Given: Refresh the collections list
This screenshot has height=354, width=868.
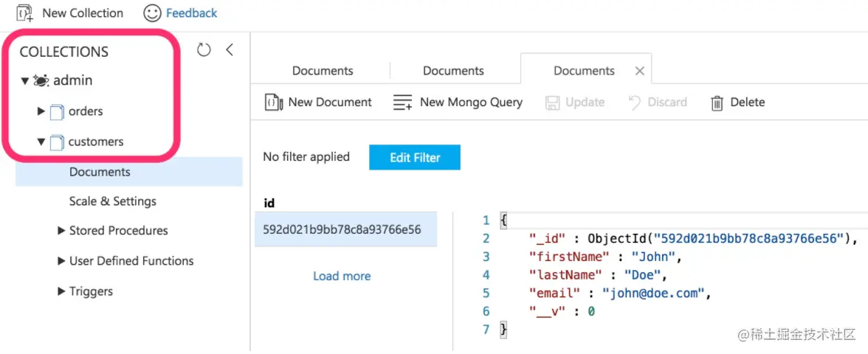Looking at the screenshot, I should coord(204,50).
